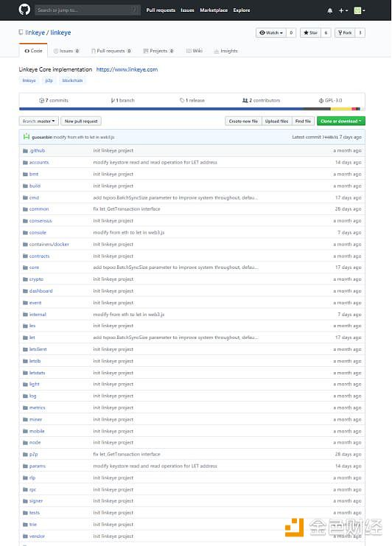Image resolution: width=392 pixels, height=546 pixels.
Task: Open the plus create-new dropdown
Action: 343,10
